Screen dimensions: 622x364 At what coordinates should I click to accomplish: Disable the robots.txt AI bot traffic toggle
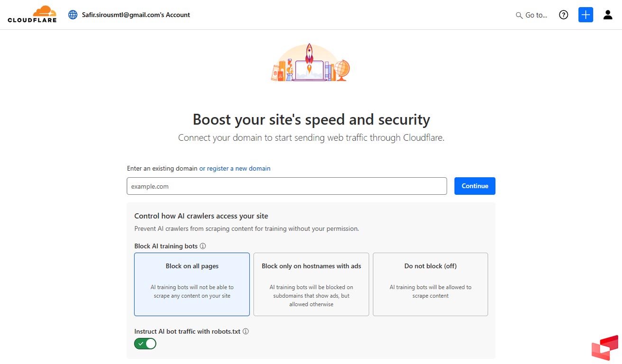pos(145,344)
